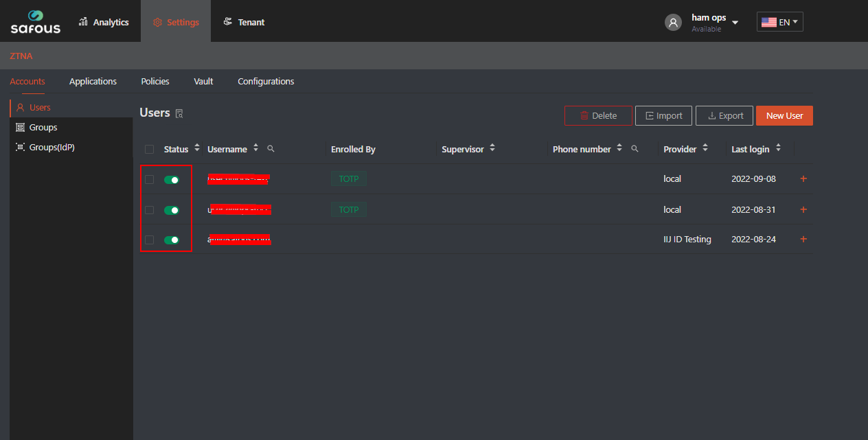Open the Analytics menu
This screenshot has width=868, height=440.
[x=104, y=22]
